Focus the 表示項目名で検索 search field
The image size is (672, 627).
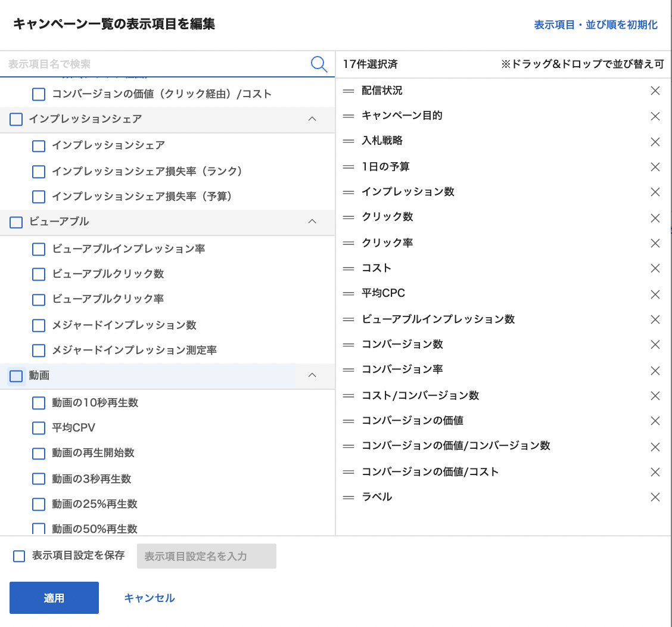click(x=155, y=64)
